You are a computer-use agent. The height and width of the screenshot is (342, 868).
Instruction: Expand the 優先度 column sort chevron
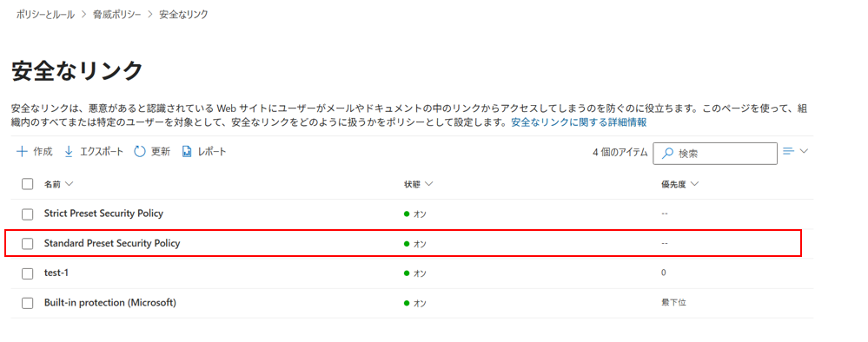tap(695, 184)
